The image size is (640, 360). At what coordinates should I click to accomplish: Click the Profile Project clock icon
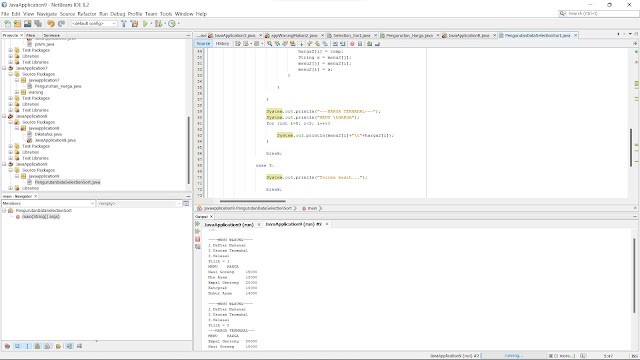172,24
